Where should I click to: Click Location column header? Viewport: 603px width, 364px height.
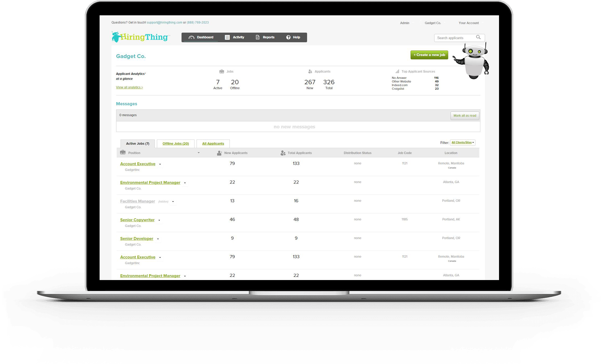coord(451,153)
